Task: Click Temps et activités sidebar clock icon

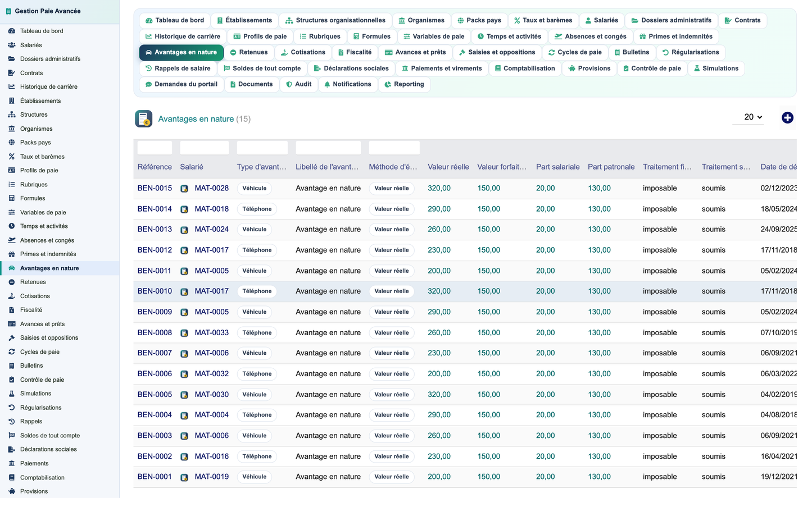Action: click(12, 226)
